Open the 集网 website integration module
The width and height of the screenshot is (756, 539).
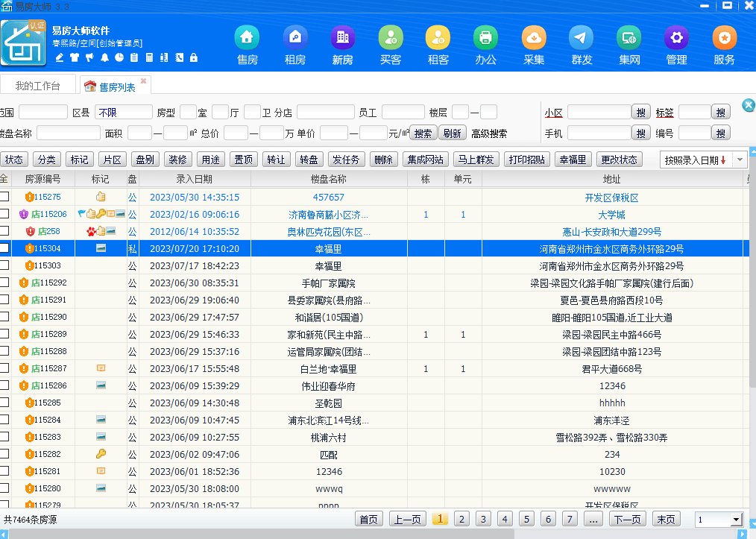[x=629, y=45]
